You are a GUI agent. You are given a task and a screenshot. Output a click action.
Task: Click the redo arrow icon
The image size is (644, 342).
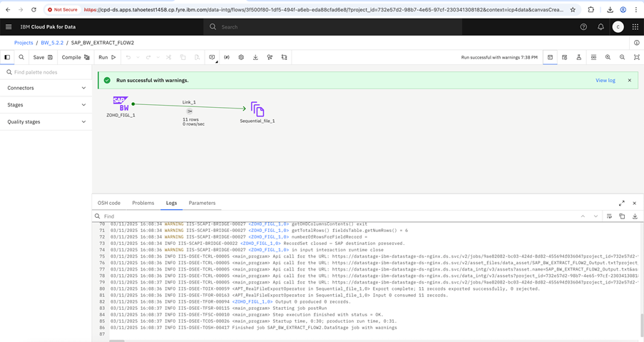pos(148,57)
